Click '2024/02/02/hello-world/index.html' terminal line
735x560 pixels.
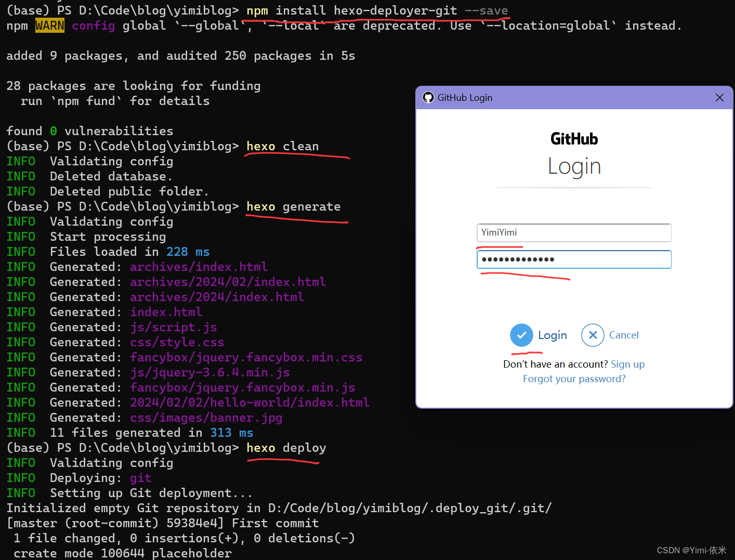click(x=250, y=402)
